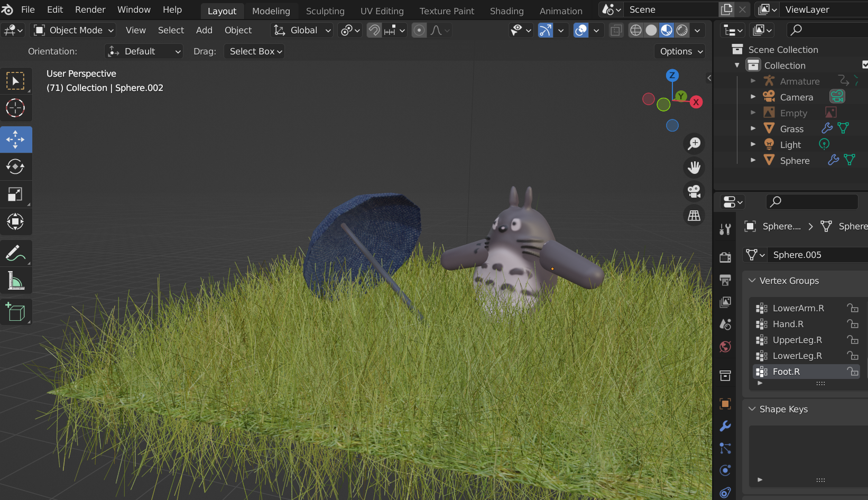The width and height of the screenshot is (868, 500).
Task: Switch between perspective and orthographic grid icon
Action: (x=694, y=215)
